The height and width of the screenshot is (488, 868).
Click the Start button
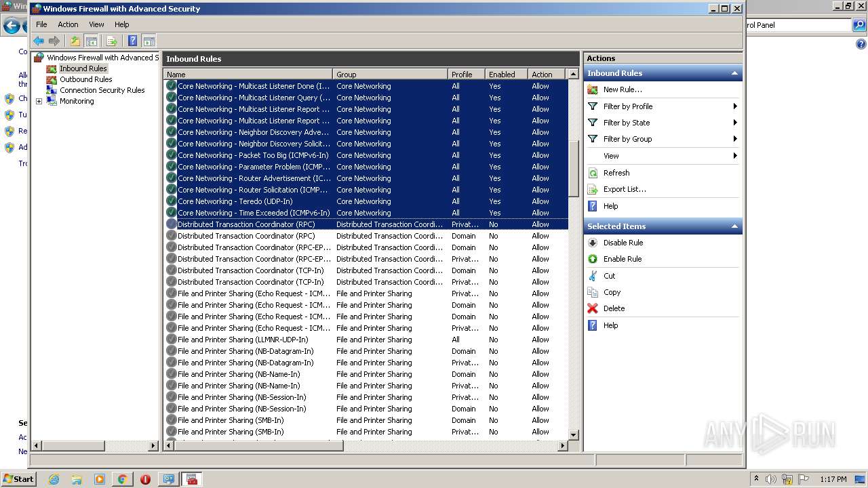tap(18, 479)
